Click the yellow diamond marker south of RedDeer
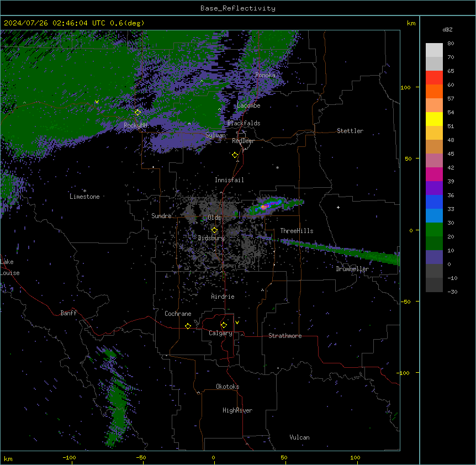The width and height of the screenshot is (476, 465). pyautogui.click(x=235, y=155)
